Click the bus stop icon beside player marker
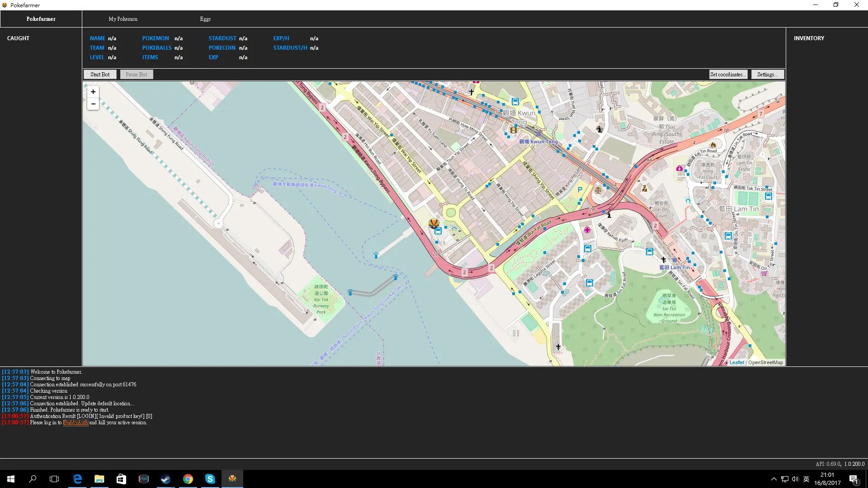The image size is (868, 488). click(438, 231)
